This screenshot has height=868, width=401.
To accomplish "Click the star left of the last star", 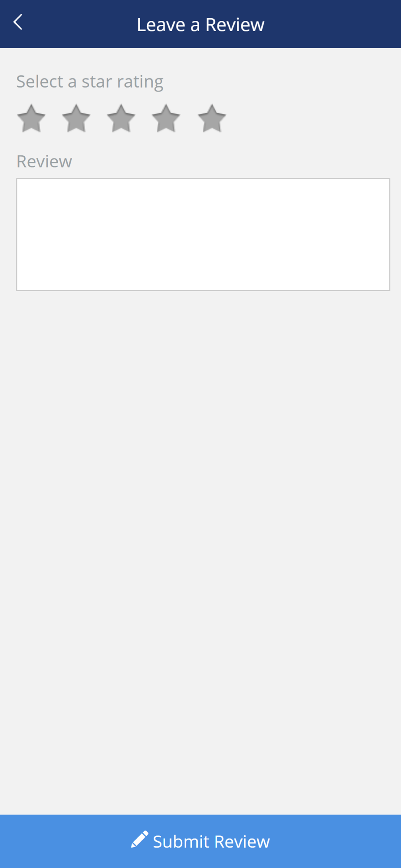I will click(166, 118).
